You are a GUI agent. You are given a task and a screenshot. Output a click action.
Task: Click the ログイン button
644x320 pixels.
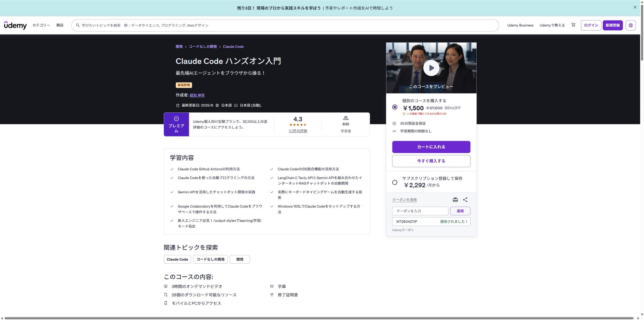tap(591, 25)
